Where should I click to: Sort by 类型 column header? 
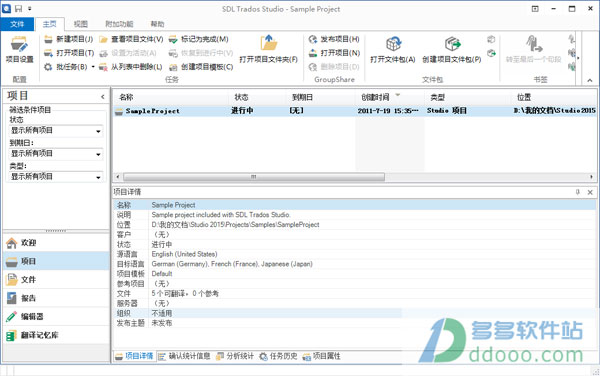(468, 97)
